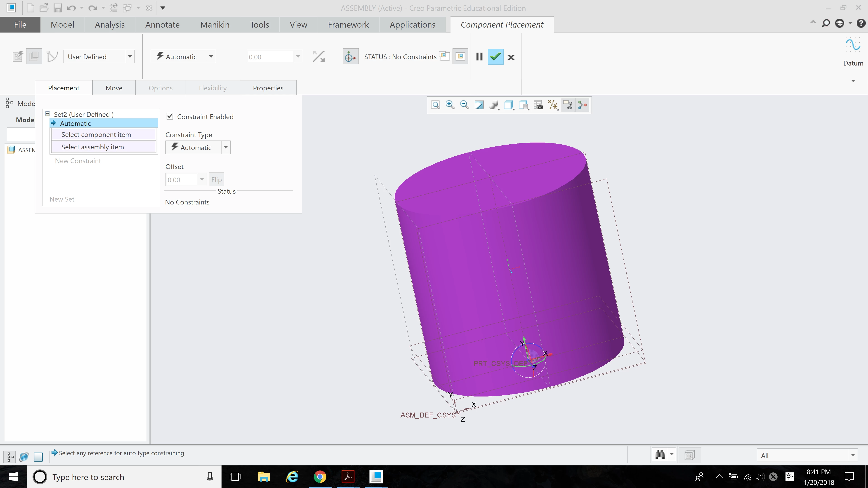868x488 pixels.
Task: Open Chrome from the Windows taskbar
Action: 320,477
